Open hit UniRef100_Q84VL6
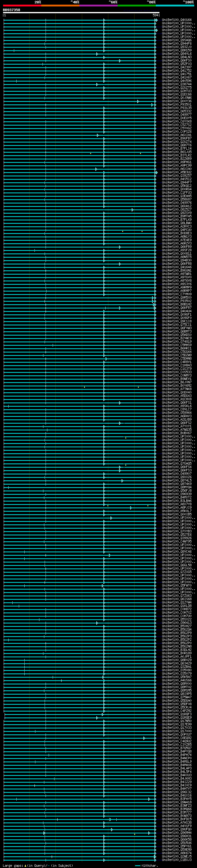 coord(177,54)
